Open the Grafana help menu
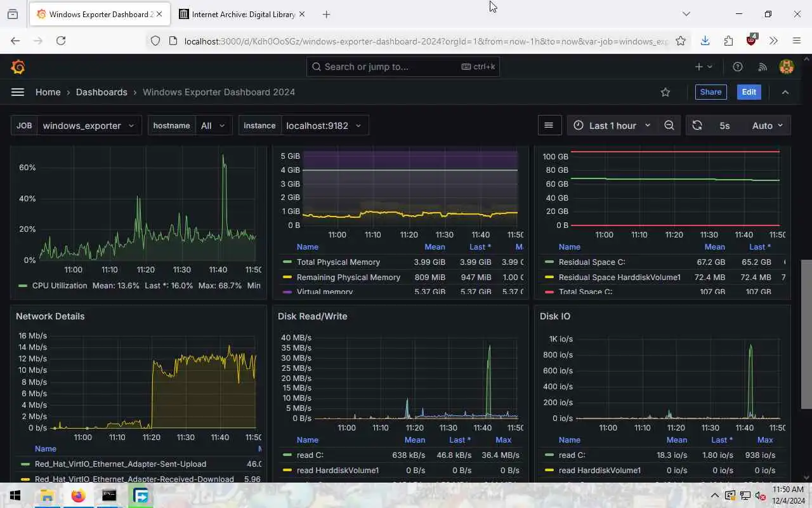 pos(738,67)
